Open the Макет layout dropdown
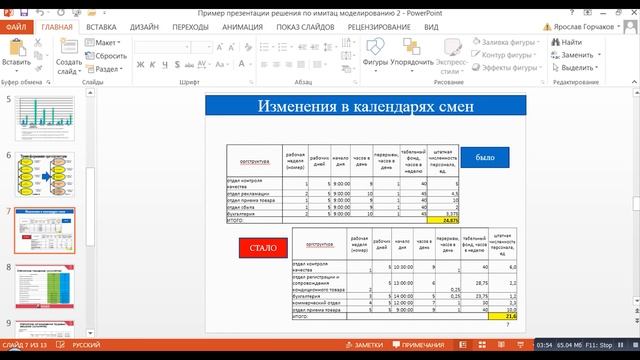This screenshot has height=360, width=640. click(x=103, y=42)
